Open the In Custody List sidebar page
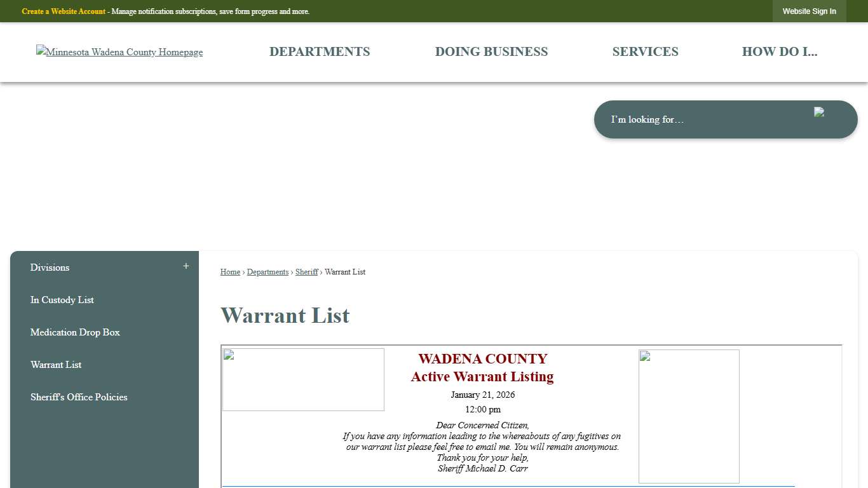Image resolution: width=868 pixels, height=488 pixels. click(x=62, y=299)
